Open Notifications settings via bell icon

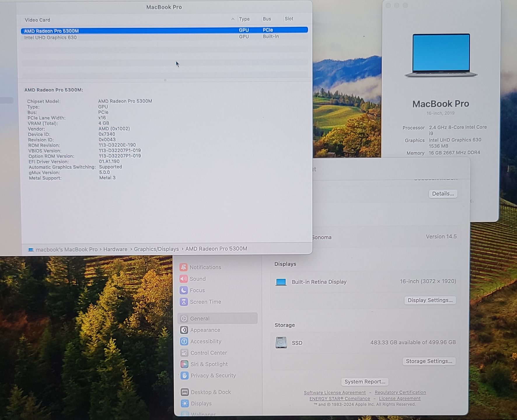pos(184,267)
